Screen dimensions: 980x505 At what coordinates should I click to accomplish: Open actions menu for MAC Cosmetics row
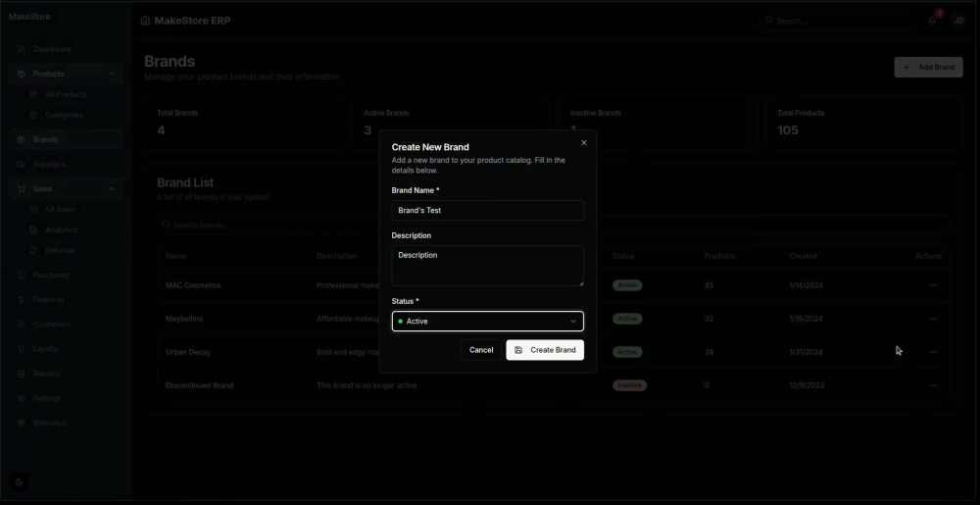tap(933, 285)
